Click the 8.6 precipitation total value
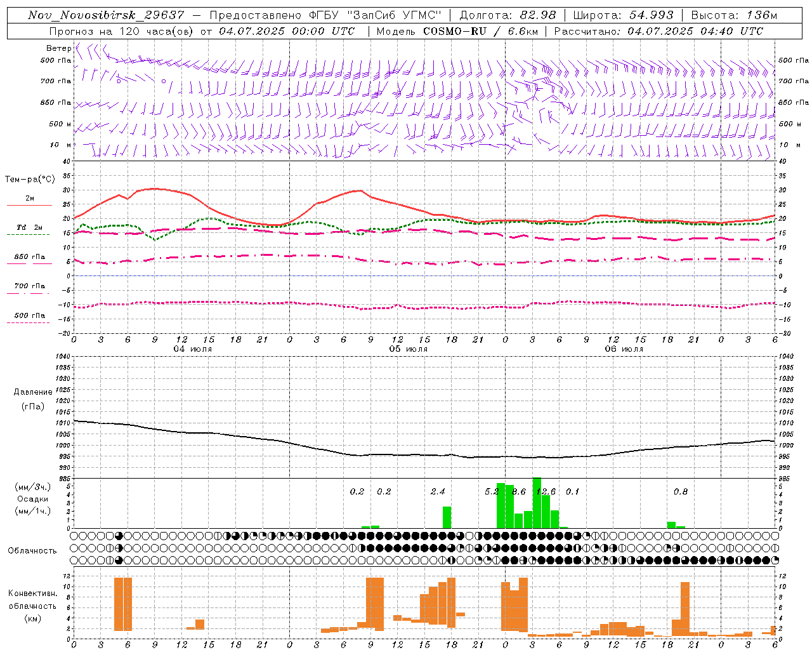 519,491
